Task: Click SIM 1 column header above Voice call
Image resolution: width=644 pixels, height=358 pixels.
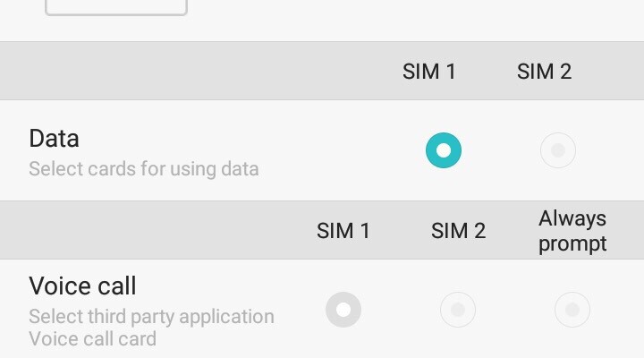Action: coord(343,231)
